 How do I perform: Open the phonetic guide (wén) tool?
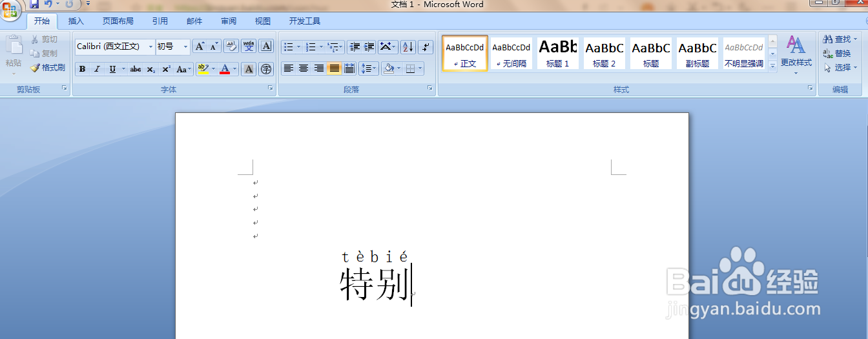pyautogui.click(x=249, y=46)
